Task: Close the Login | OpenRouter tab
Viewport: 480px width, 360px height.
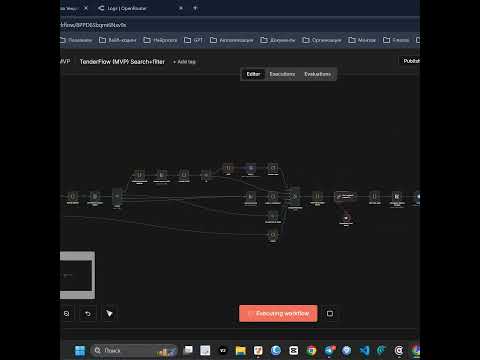Action: tap(180, 8)
